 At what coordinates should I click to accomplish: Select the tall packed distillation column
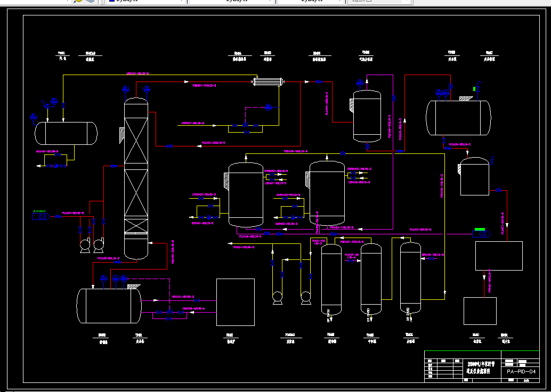[x=136, y=178]
